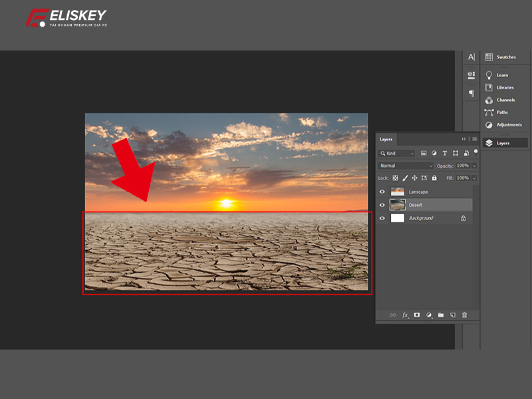The height and width of the screenshot is (399, 532).
Task: Click the Link layers chain icon
Action: click(393, 315)
